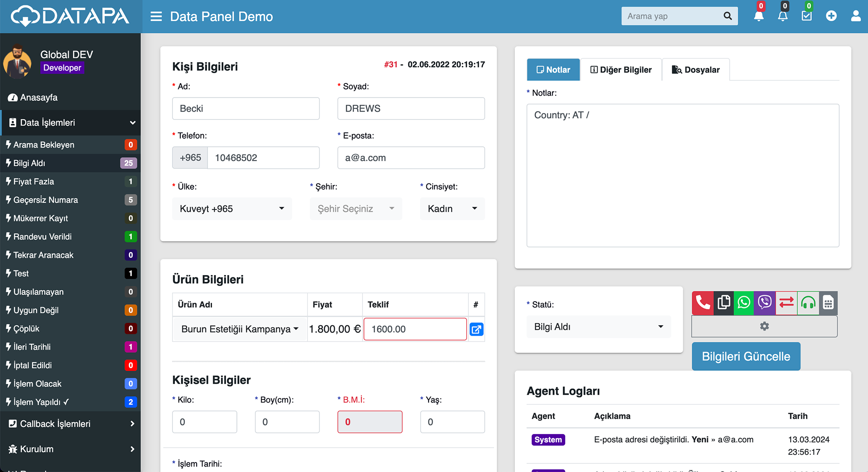Click the red phone call icon
The width and height of the screenshot is (868, 472).
click(703, 303)
